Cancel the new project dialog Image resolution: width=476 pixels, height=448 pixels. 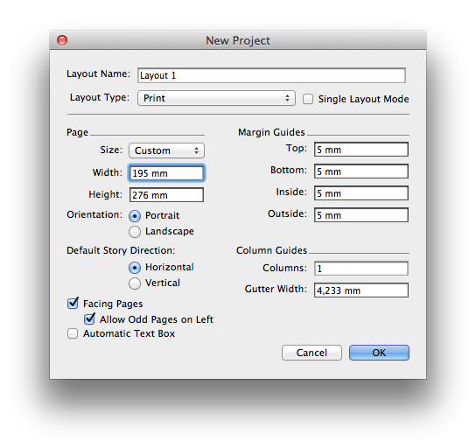(x=311, y=353)
